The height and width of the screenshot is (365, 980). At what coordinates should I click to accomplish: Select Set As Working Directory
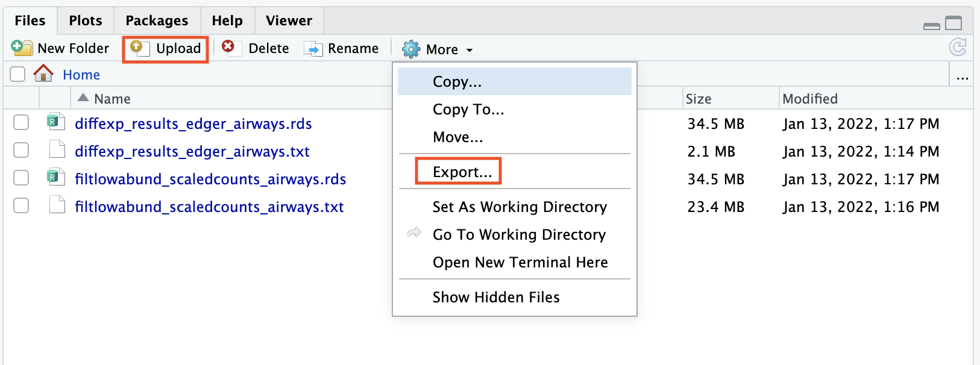[520, 207]
